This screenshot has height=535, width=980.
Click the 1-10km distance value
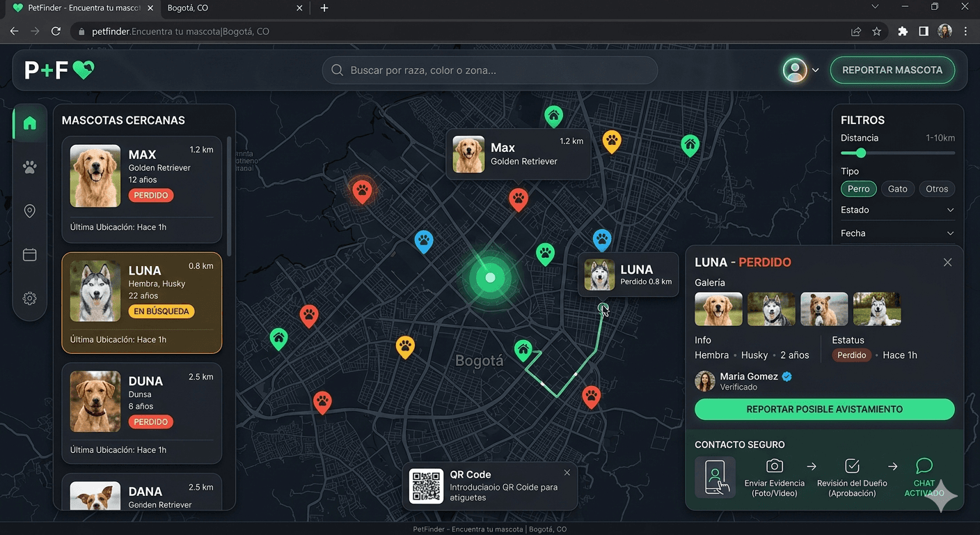940,138
